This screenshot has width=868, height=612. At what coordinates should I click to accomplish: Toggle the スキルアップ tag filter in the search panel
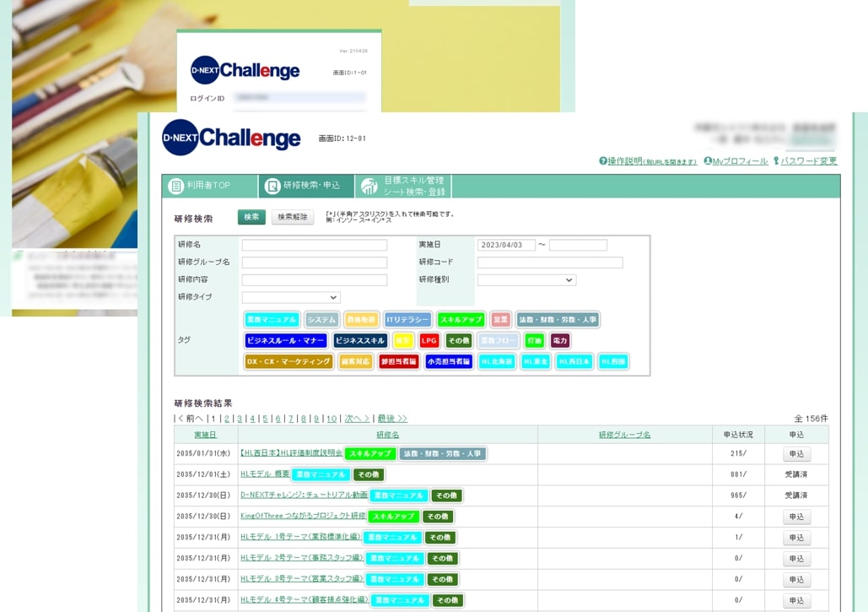point(461,320)
